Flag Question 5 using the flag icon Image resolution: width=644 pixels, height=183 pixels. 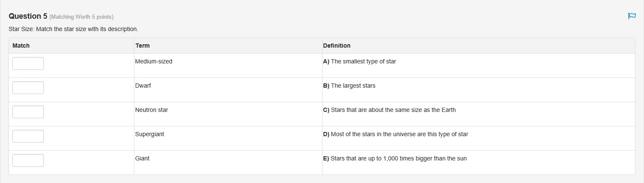(x=632, y=16)
